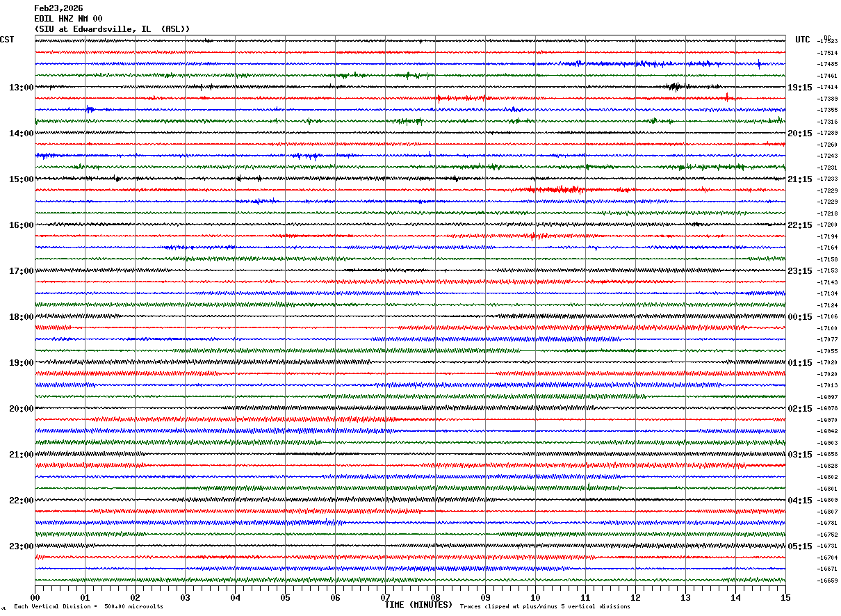Click the 21:15 UTC time label
Viewport: 841px width, 616px height.
800,179
